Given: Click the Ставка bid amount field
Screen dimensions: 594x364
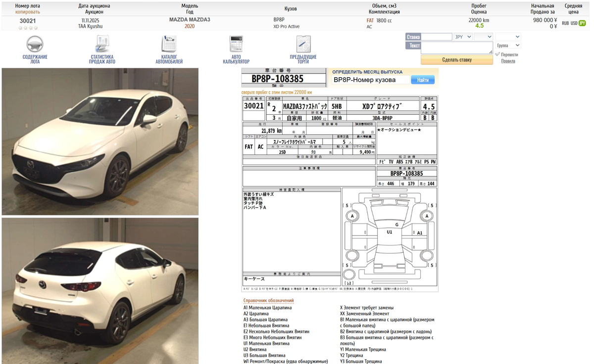Looking at the screenshot, I should [437, 37].
